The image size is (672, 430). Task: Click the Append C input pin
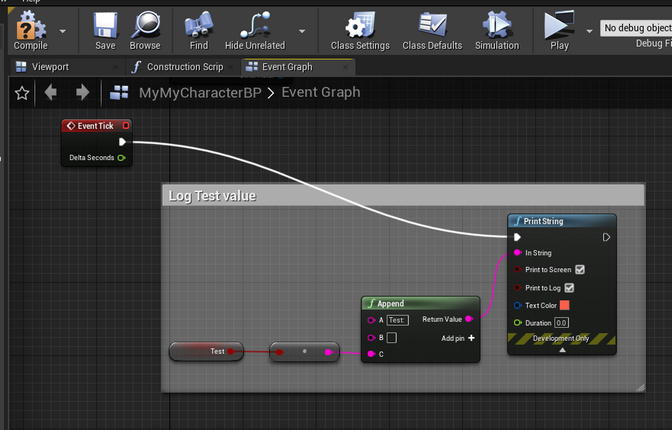click(x=371, y=354)
